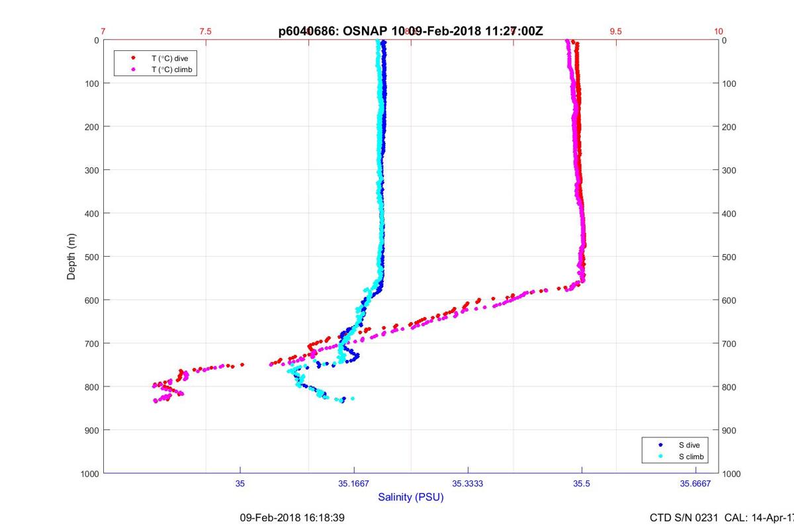Click the salinity tick label '35.6667'
Image resolution: width=794 pixels, height=532 pixels.
point(695,484)
